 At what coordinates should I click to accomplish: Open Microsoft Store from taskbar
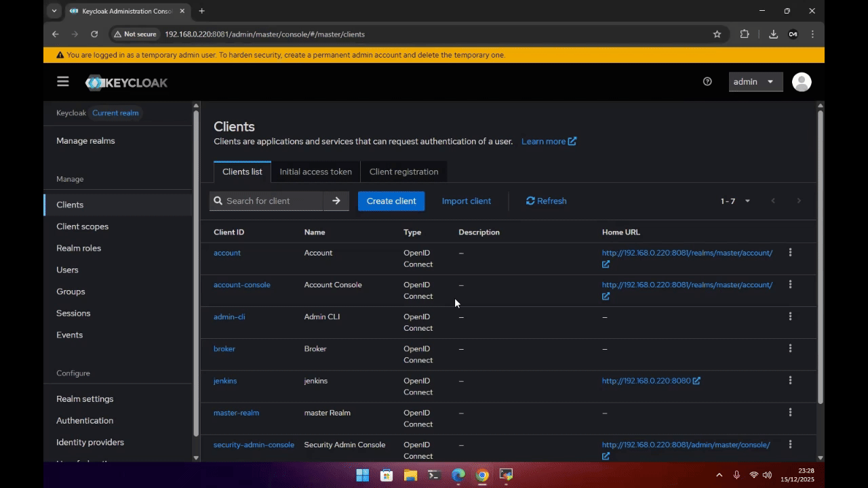coord(387,475)
